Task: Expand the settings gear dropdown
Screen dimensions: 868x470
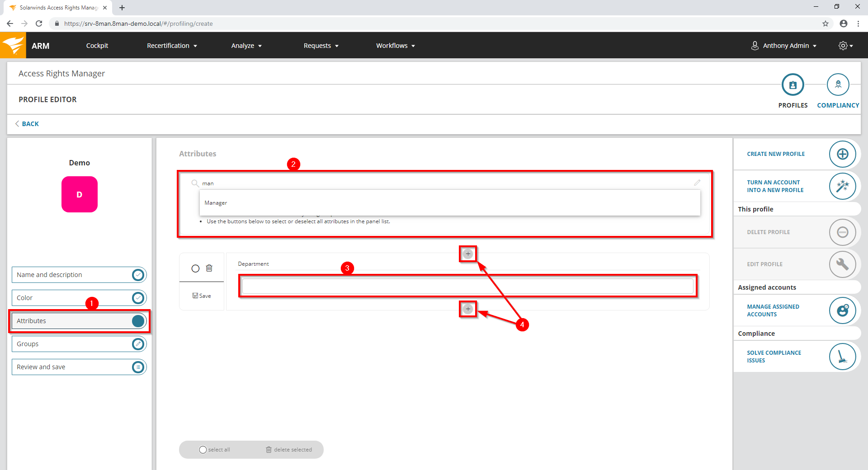Action: pos(845,46)
